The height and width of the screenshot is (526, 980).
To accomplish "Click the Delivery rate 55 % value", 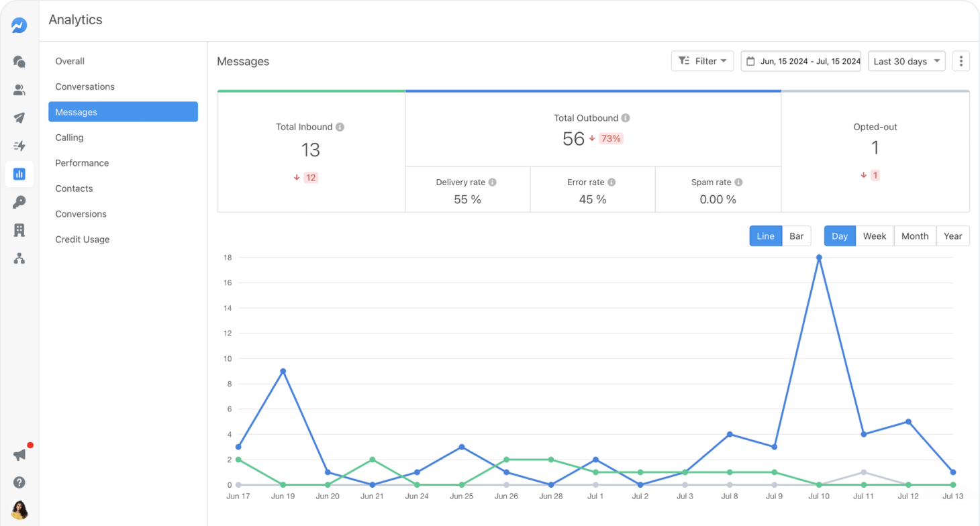I will click(467, 200).
